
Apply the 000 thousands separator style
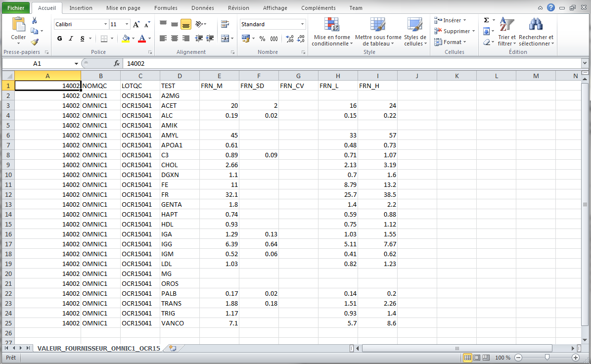[x=274, y=39]
